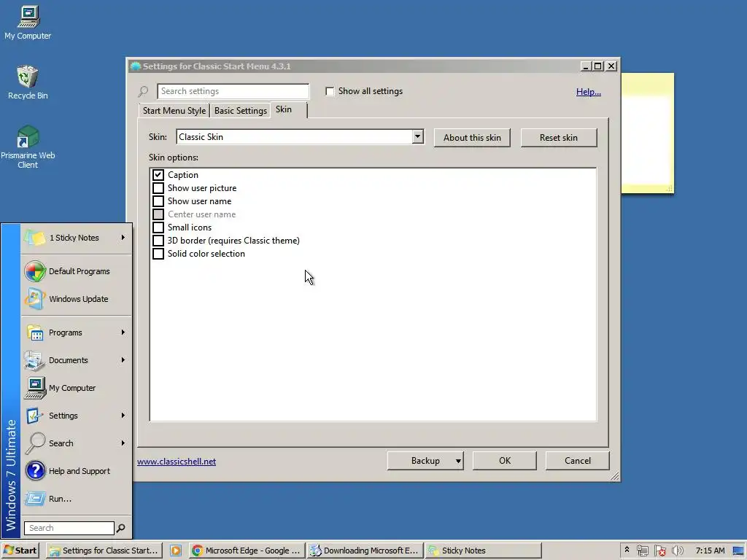This screenshot has height=560, width=747.
Task: Uncheck the Caption skin option
Action: 158,175
